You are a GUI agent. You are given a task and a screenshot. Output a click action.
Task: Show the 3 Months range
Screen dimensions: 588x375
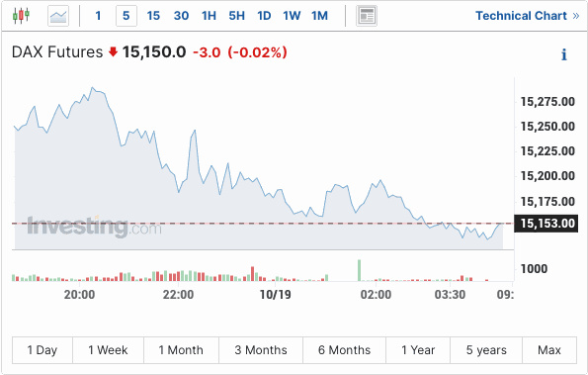click(x=261, y=350)
